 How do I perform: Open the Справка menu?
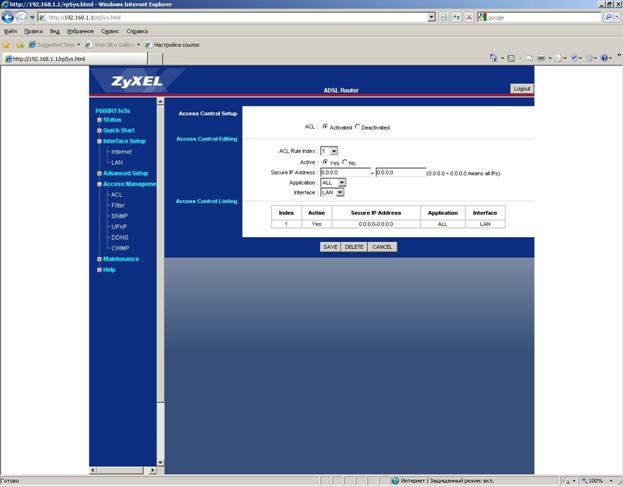click(137, 31)
